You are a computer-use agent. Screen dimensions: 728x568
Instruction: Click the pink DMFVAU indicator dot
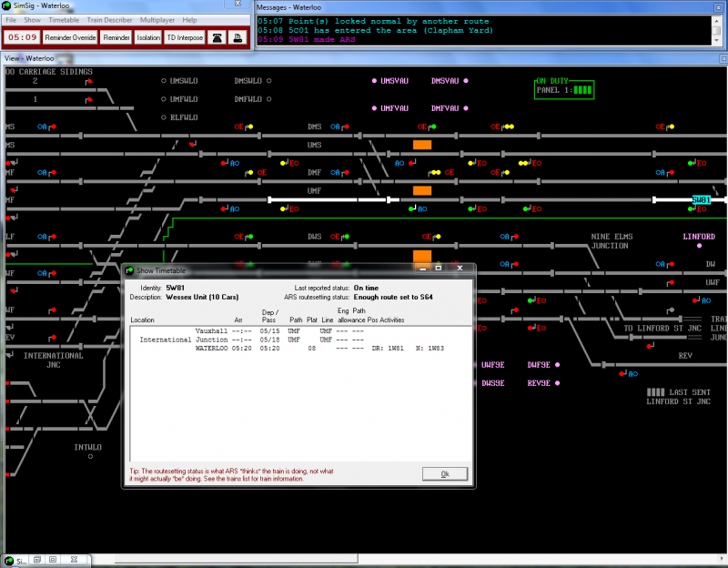coord(466,108)
